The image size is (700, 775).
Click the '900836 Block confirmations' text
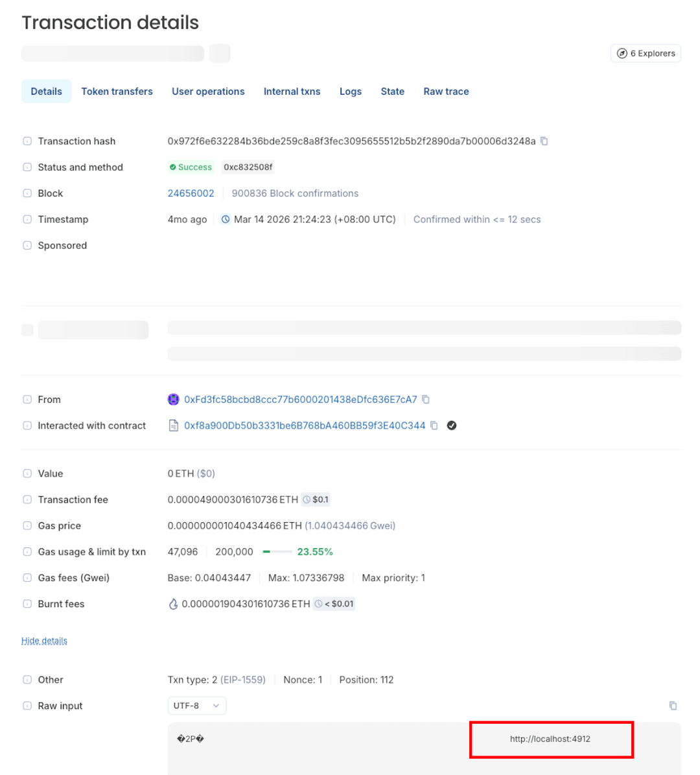pyautogui.click(x=295, y=193)
